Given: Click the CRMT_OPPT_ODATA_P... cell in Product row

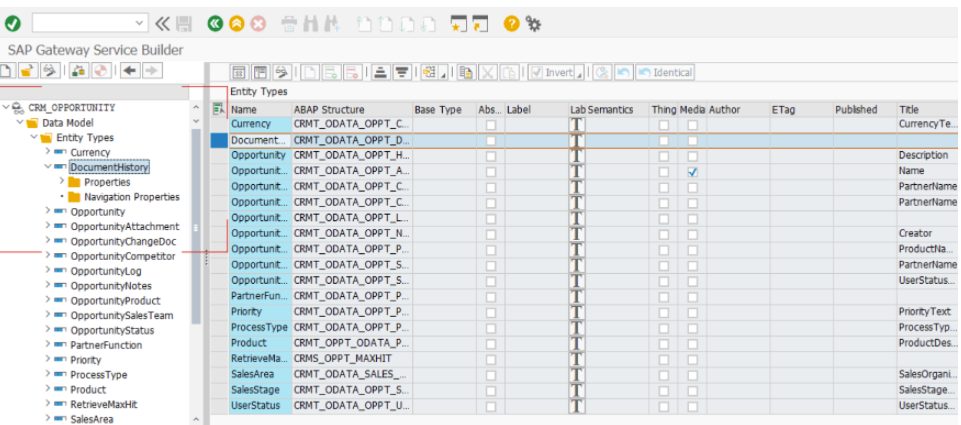Looking at the screenshot, I should click(352, 343).
